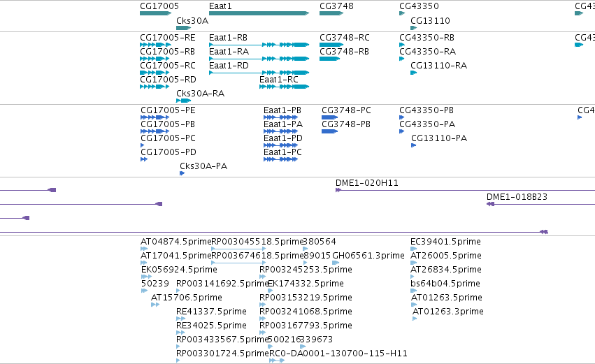
Task: Click transcript CG43350-RB
Action: [x=427, y=38]
